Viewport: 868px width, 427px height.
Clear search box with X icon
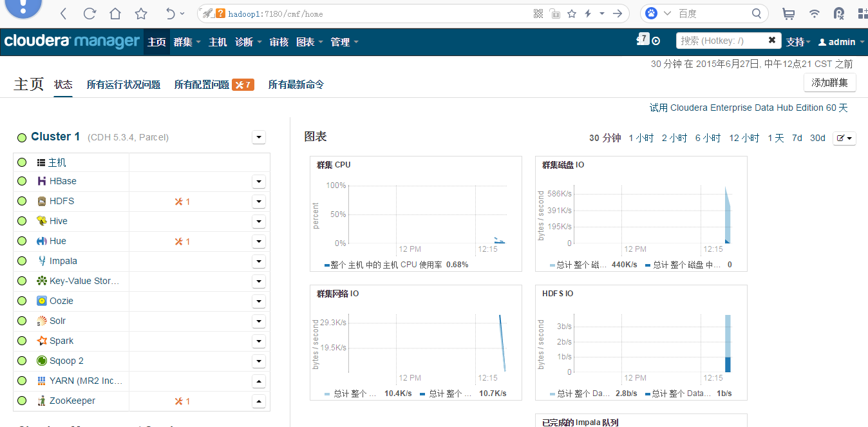(x=771, y=41)
